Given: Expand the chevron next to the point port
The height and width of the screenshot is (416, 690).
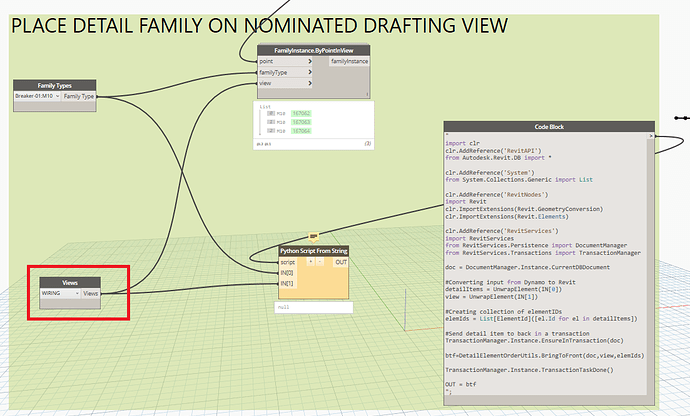Looking at the screenshot, I should 310,61.
